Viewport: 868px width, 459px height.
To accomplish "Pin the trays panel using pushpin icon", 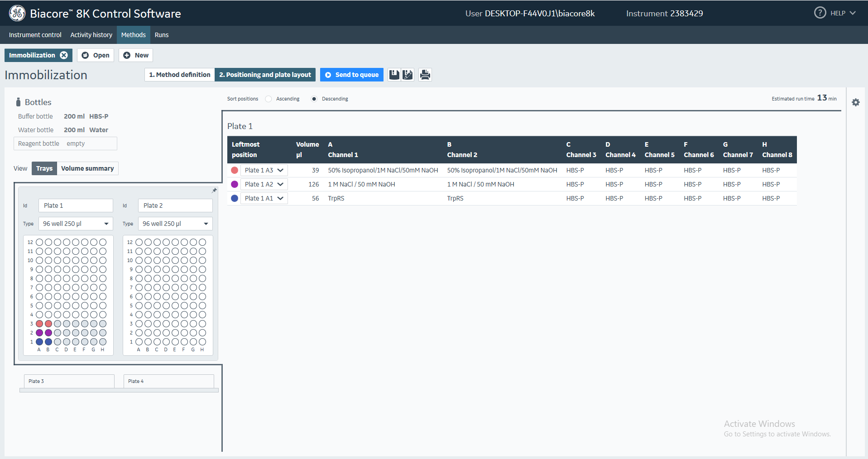I will 214,191.
